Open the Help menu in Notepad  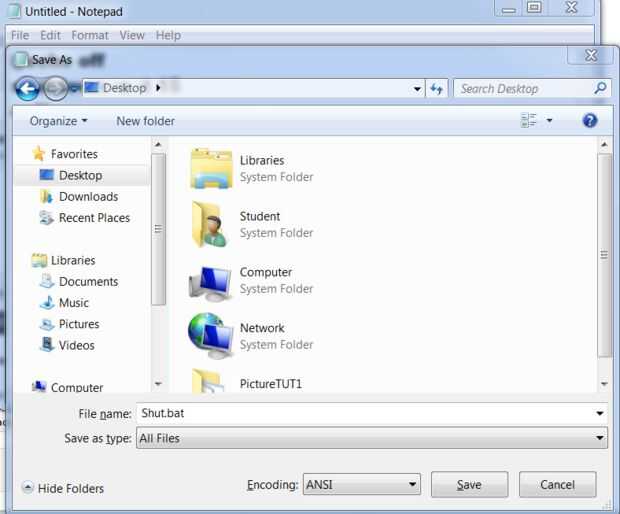coord(168,36)
